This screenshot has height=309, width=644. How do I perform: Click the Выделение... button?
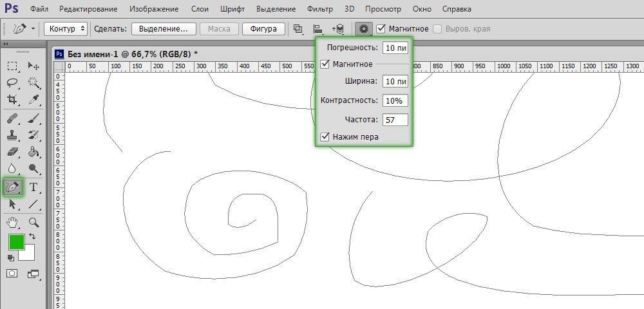coord(164,29)
